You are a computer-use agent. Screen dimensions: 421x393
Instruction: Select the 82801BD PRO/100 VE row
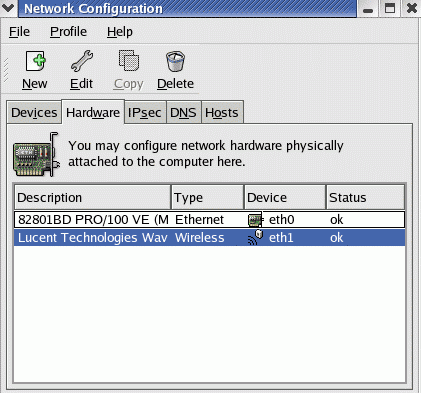point(210,220)
